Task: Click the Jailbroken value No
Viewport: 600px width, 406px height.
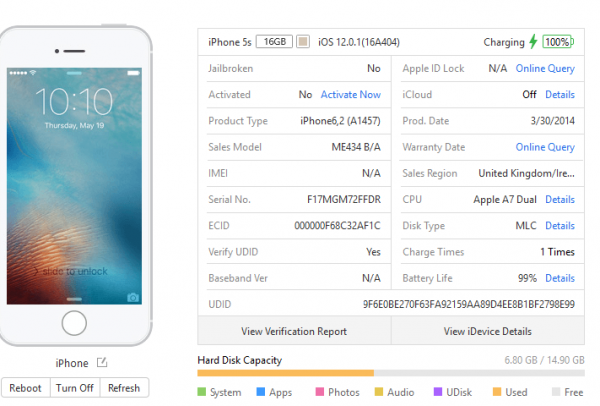Action: coord(373,68)
